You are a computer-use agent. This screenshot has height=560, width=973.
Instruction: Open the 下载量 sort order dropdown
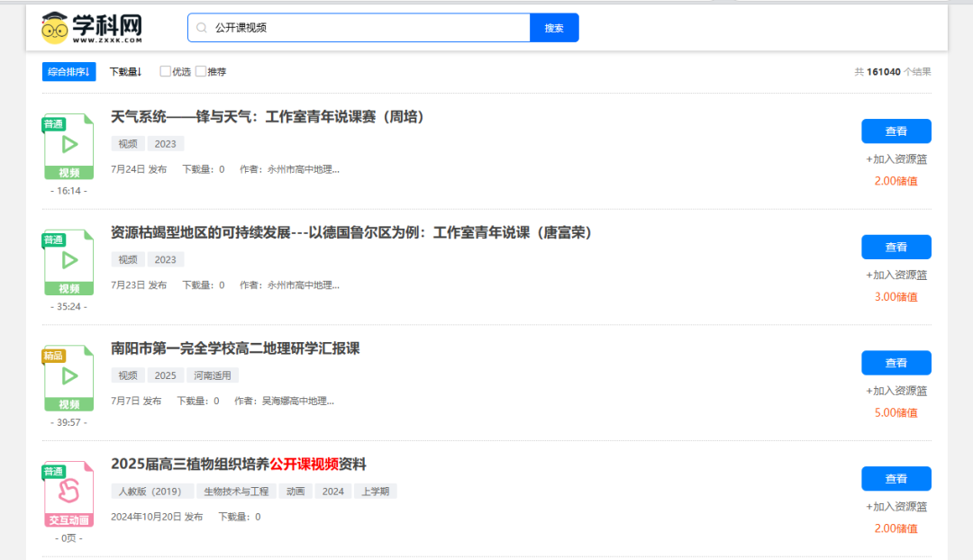pyautogui.click(x=124, y=70)
